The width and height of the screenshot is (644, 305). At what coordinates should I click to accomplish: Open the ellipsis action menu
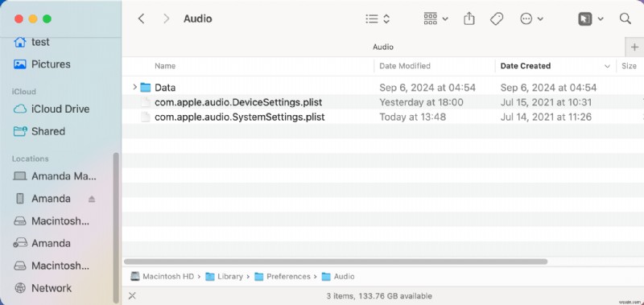tap(531, 19)
